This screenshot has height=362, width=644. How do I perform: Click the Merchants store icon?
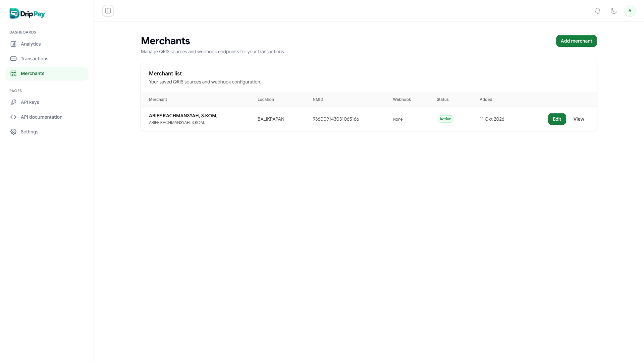[13, 73]
